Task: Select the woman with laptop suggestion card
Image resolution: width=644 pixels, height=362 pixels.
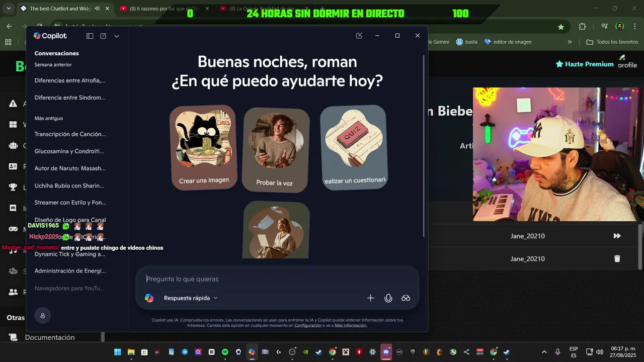Action: [x=276, y=230]
